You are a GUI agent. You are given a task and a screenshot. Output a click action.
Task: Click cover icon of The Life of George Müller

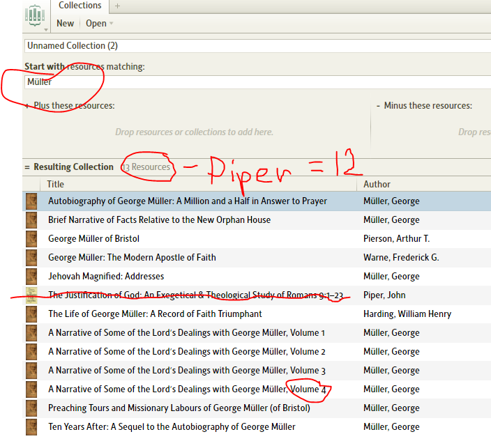31,314
